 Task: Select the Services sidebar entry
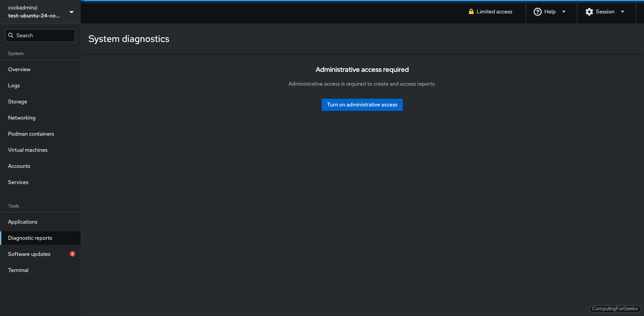18,182
